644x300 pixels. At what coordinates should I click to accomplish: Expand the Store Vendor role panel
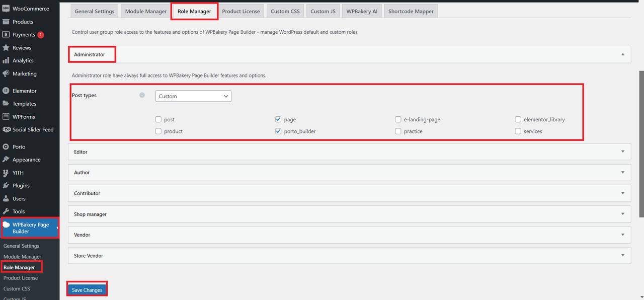coord(349,256)
